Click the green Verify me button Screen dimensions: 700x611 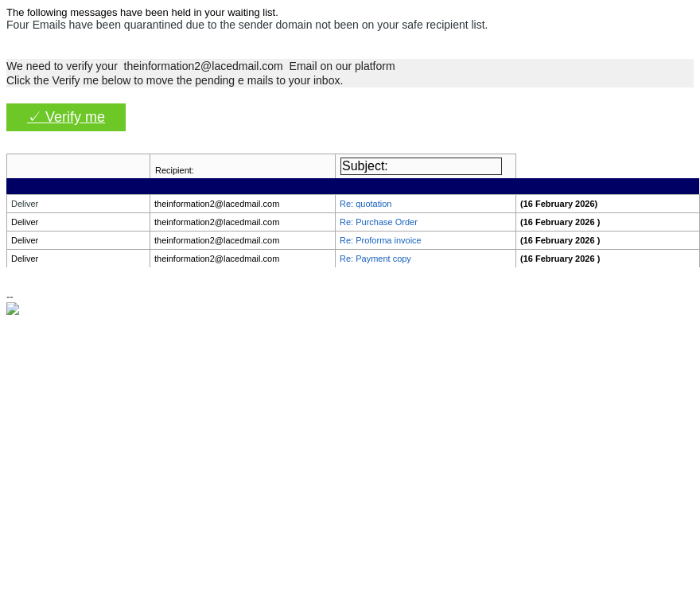[x=66, y=117]
